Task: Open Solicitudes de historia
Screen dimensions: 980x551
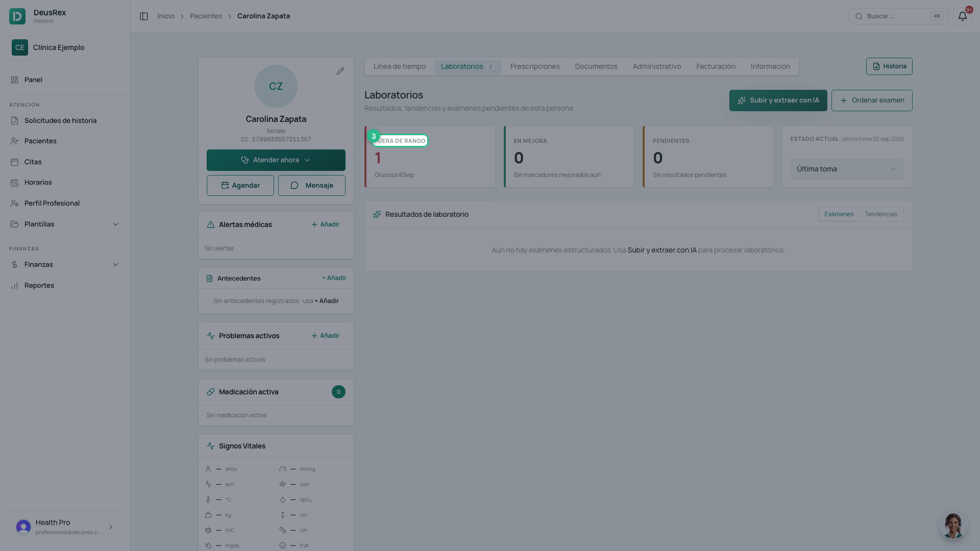Action: [x=65, y=120]
